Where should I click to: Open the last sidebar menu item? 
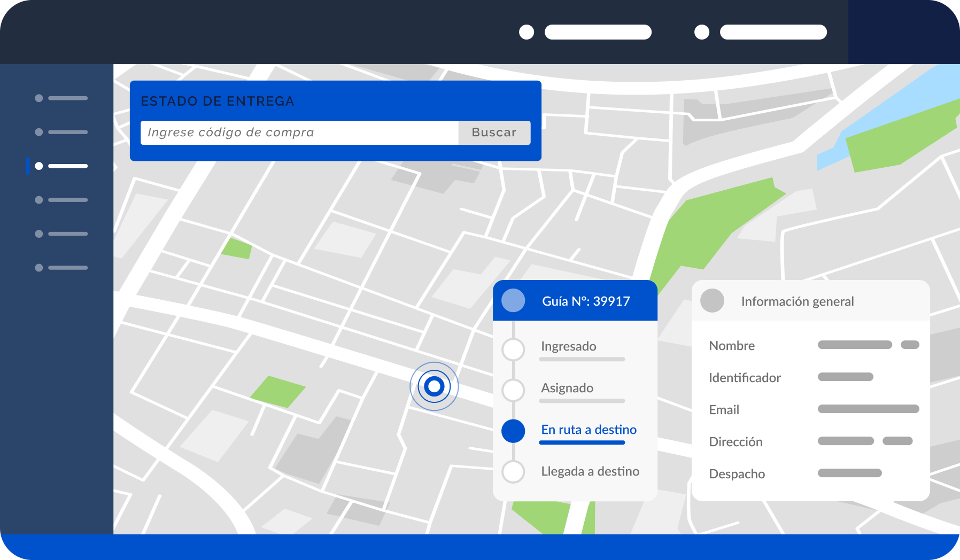[61, 268]
